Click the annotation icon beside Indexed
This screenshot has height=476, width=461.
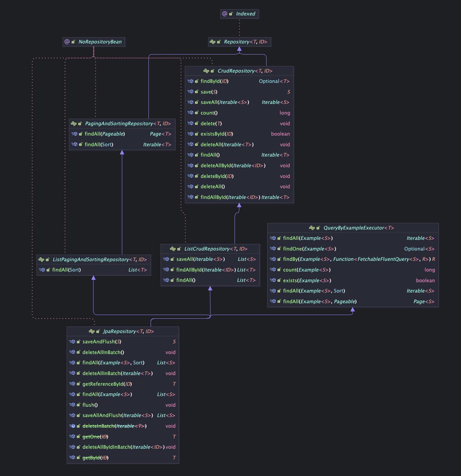225,14
